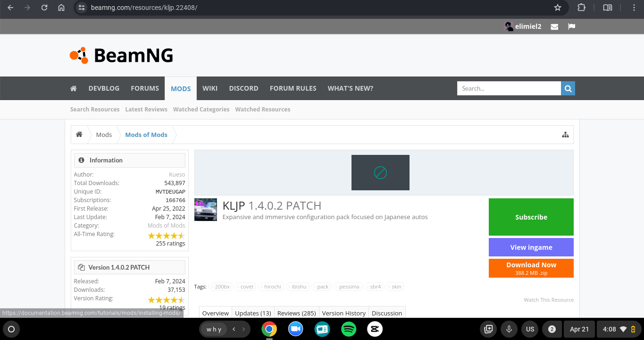
Task: Click the KLJP mod thumbnail image
Action: pos(206,210)
